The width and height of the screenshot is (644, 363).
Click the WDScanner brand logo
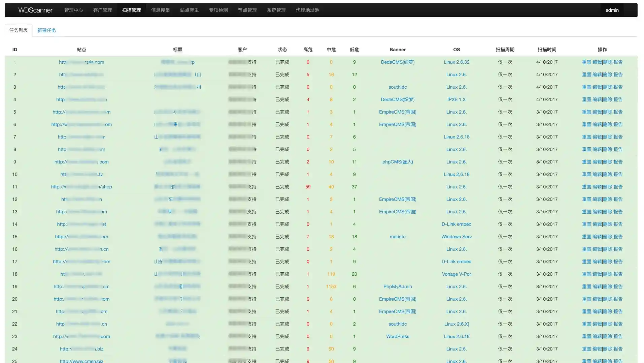tap(35, 10)
